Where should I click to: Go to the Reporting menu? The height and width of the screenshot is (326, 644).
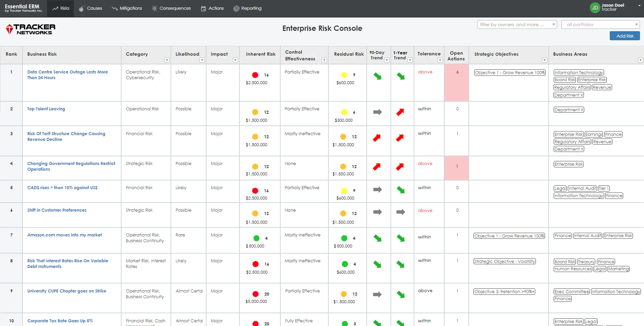(247, 8)
